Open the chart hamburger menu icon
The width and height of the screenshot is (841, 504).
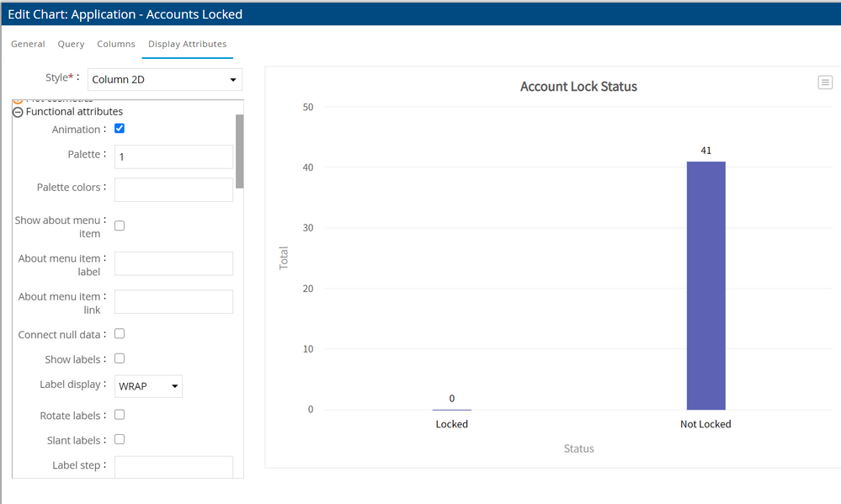tap(825, 82)
